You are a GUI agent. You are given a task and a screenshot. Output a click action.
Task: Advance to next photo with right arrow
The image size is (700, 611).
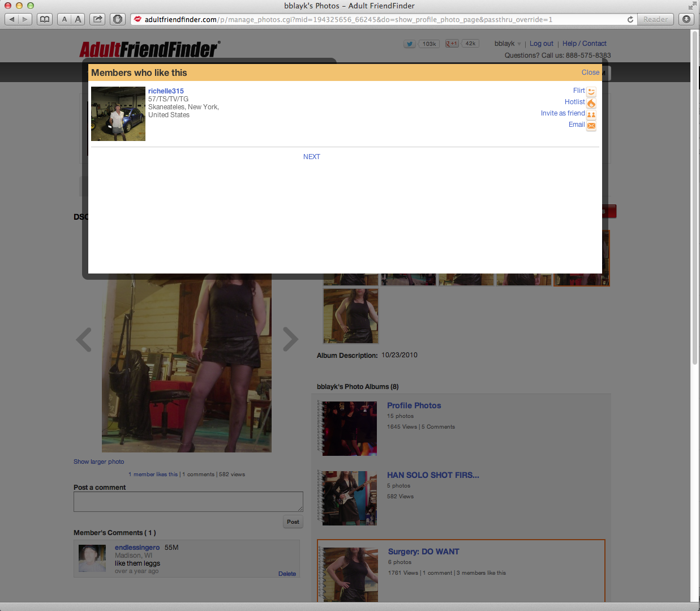pyautogui.click(x=290, y=339)
